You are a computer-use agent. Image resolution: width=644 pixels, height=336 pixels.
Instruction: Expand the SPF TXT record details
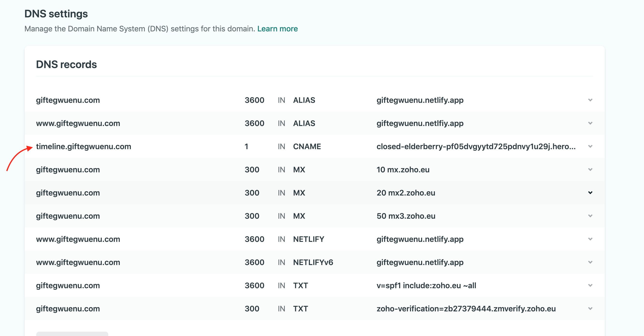click(x=590, y=285)
